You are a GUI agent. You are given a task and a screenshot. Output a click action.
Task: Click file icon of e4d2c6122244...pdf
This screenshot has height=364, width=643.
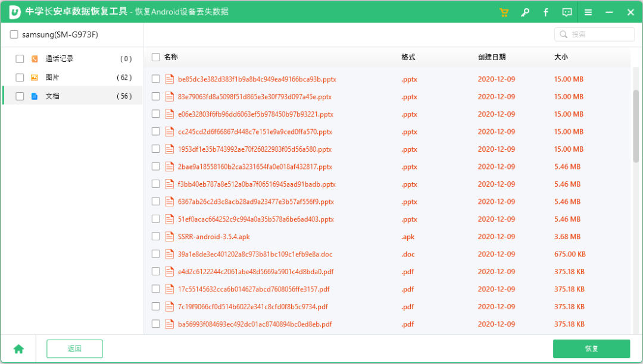click(x=169, y=271)
